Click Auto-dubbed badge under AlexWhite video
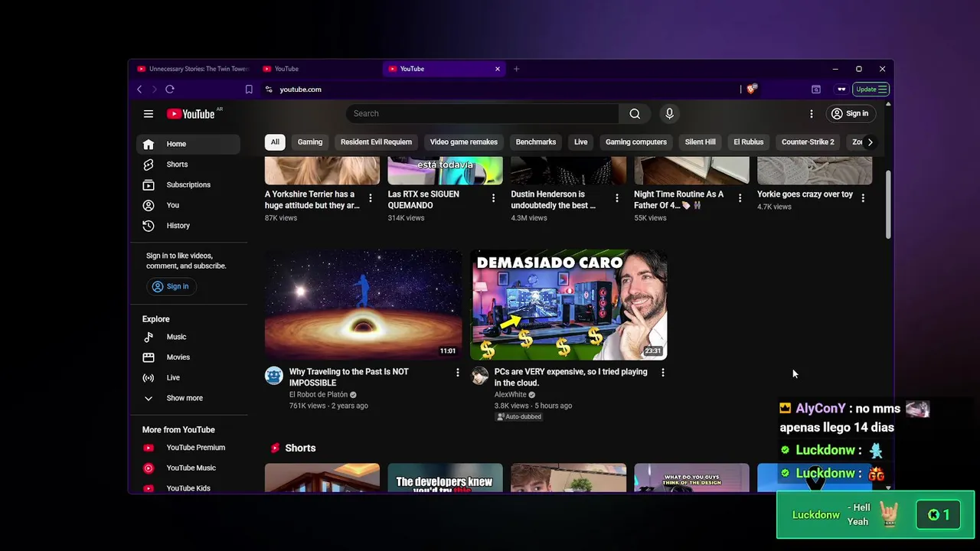 coord(519,417)
